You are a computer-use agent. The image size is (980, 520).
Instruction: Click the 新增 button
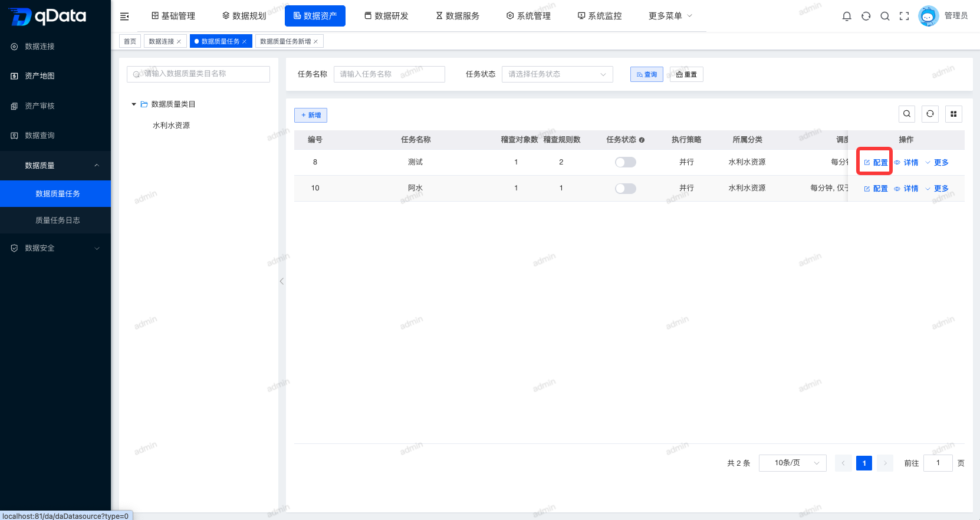311,115
